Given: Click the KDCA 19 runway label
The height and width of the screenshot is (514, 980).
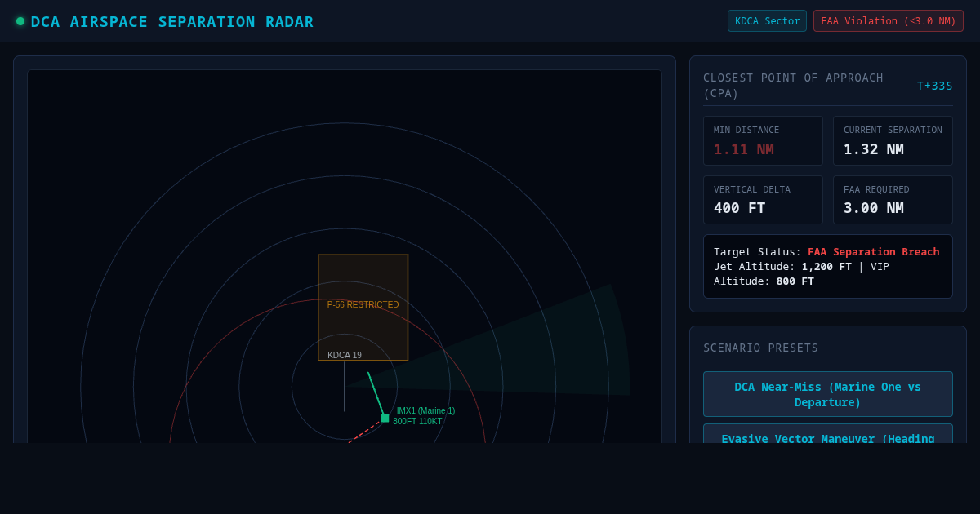Looking at the screenshot, I should point(345,356).
